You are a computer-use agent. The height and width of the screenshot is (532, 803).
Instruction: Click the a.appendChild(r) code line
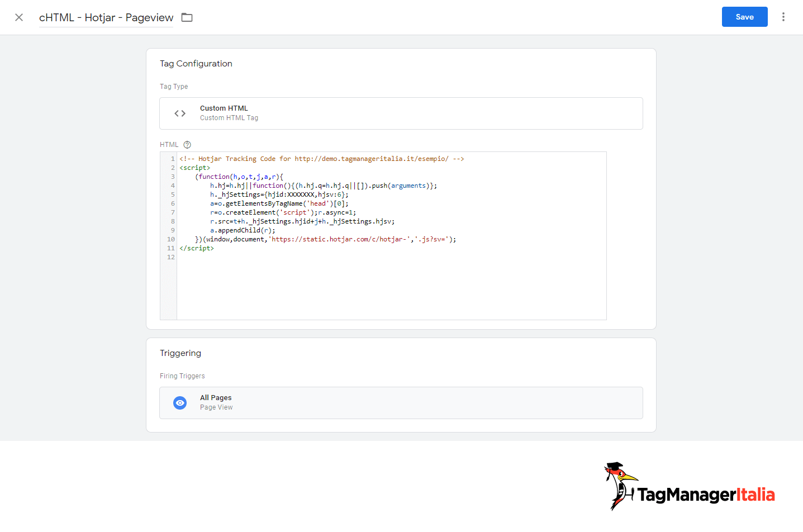point(243,230)
